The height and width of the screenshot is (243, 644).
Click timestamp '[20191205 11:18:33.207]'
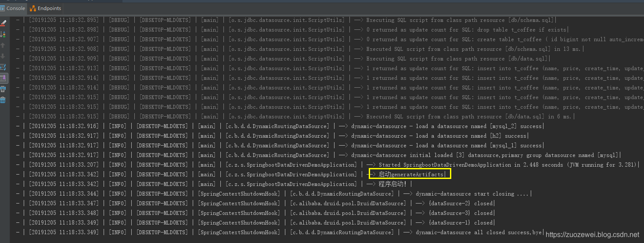pos(64,165)
